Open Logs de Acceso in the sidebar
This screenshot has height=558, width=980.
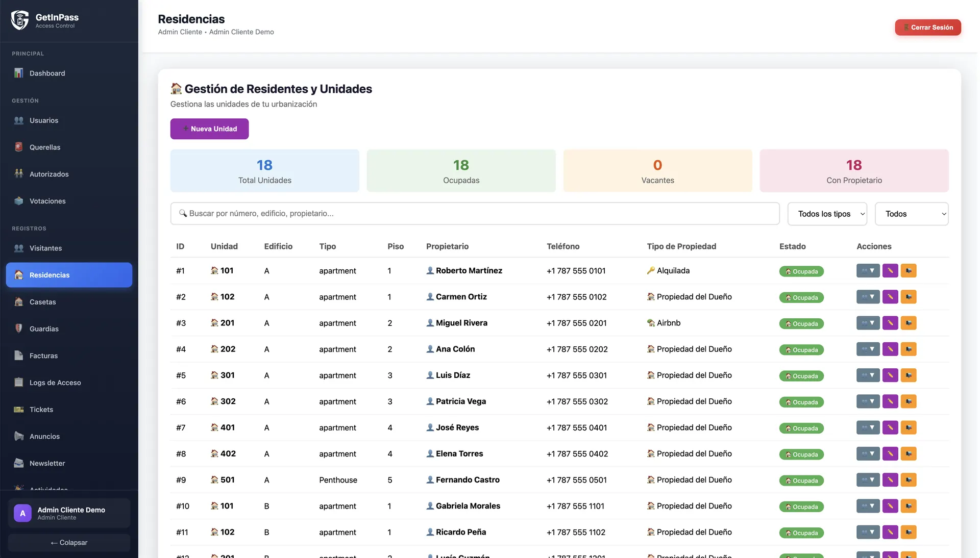[69, 383]
